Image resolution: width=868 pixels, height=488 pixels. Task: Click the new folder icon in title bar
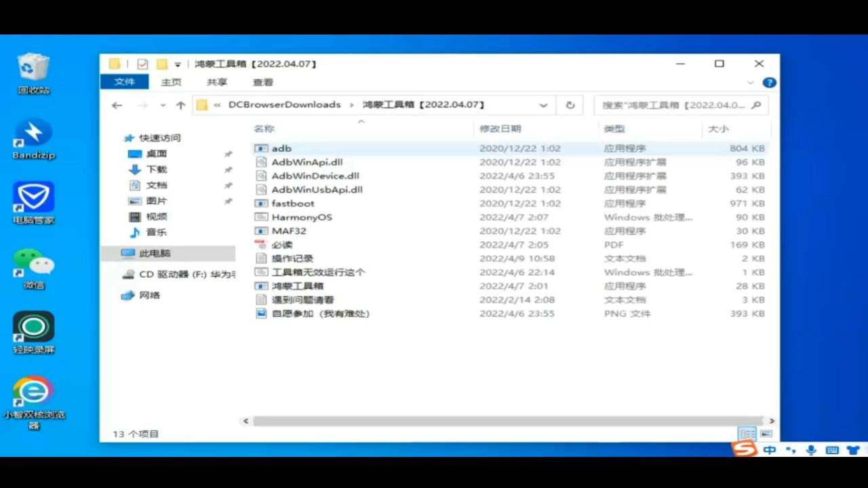click(161, 64)
